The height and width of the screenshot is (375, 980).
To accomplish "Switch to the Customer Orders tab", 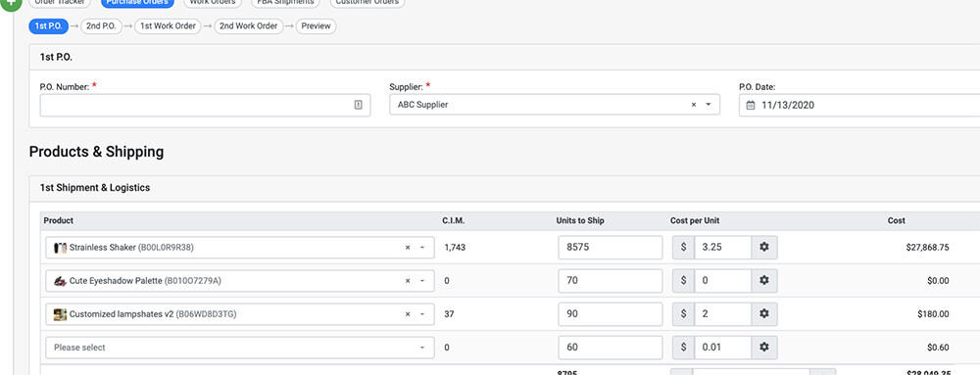I will pos(367,3).
